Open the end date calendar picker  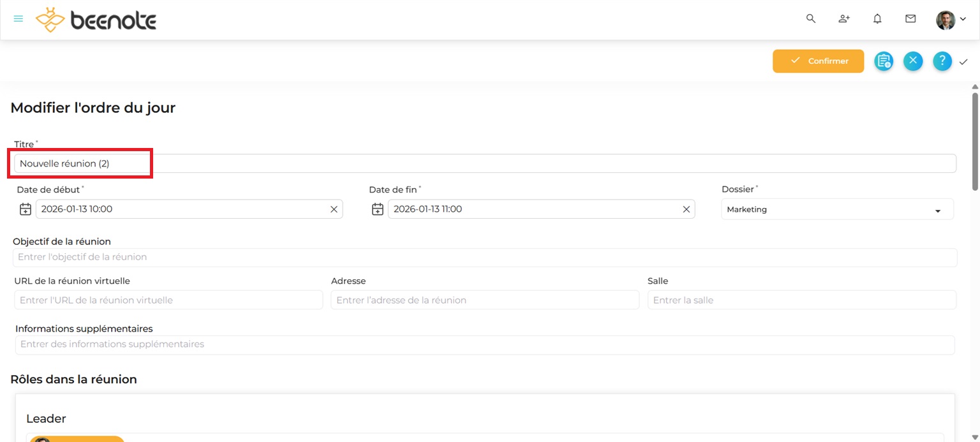pos(378,209)
